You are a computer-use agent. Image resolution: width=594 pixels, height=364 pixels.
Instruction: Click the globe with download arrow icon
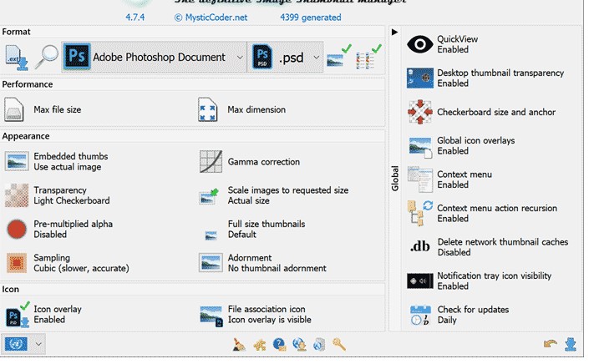pyautogui.click(x=299, y=344)
